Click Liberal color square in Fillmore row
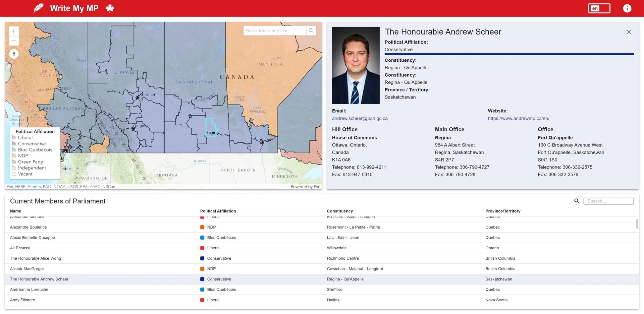Viewport: 644px width, 314px height. point(202,300)
